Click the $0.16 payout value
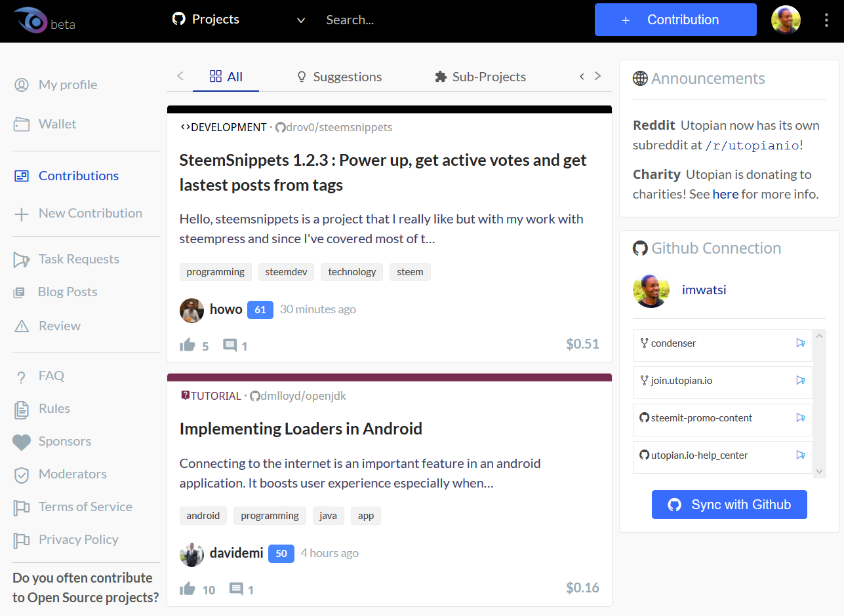The width and height of the screenshot is (844, 616). pos(582,588)
